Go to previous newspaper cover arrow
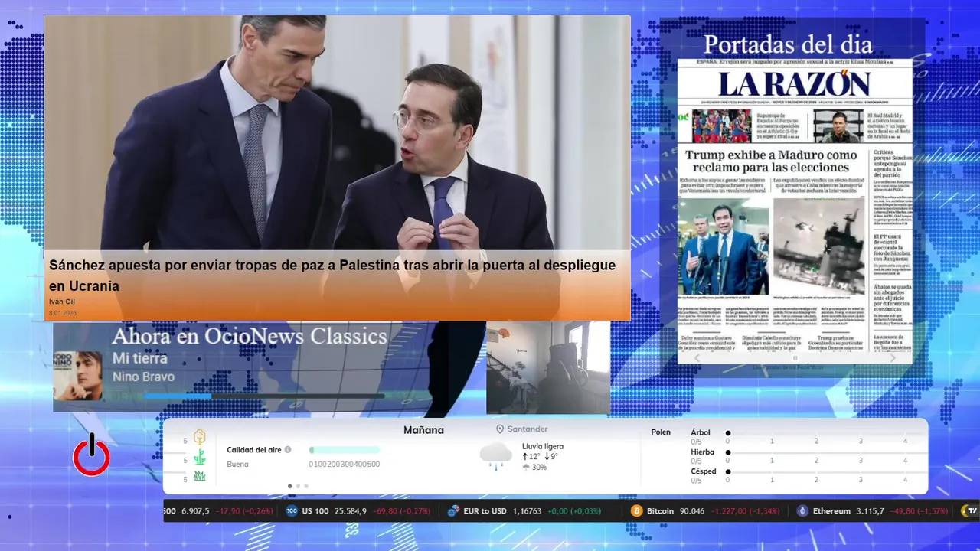 pyautogui.click(x=697, y=358)
